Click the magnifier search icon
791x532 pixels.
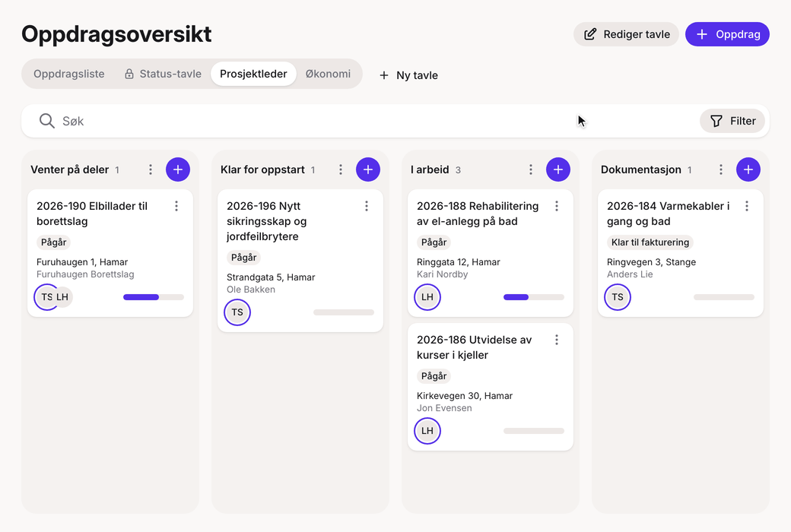(47, 121)
